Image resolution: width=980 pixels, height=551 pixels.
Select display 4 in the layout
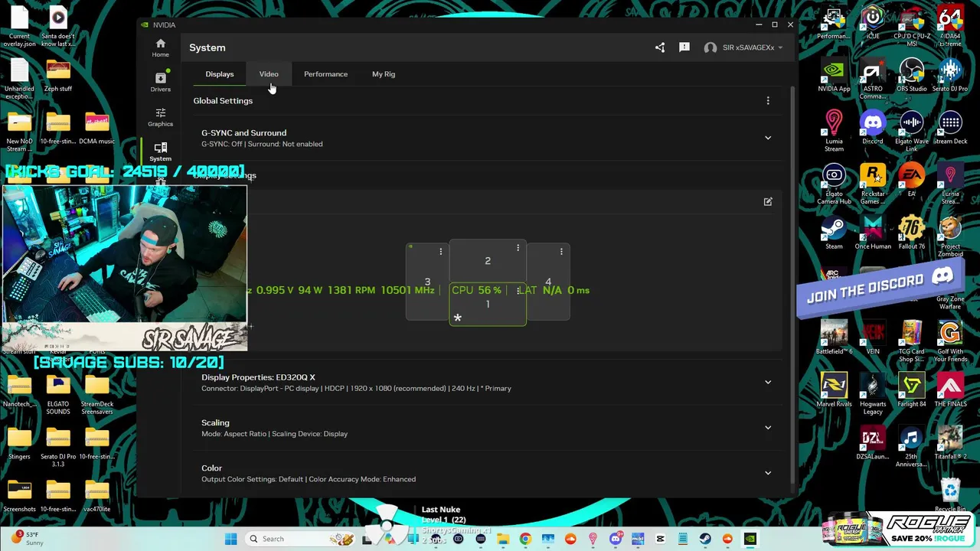(x=548, y=282)
